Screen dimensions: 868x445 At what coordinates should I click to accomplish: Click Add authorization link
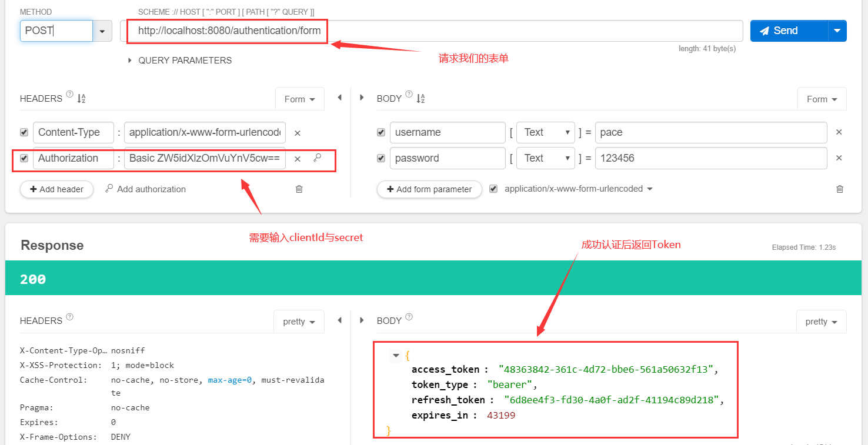pyautogui.click(x=145, y=189)
